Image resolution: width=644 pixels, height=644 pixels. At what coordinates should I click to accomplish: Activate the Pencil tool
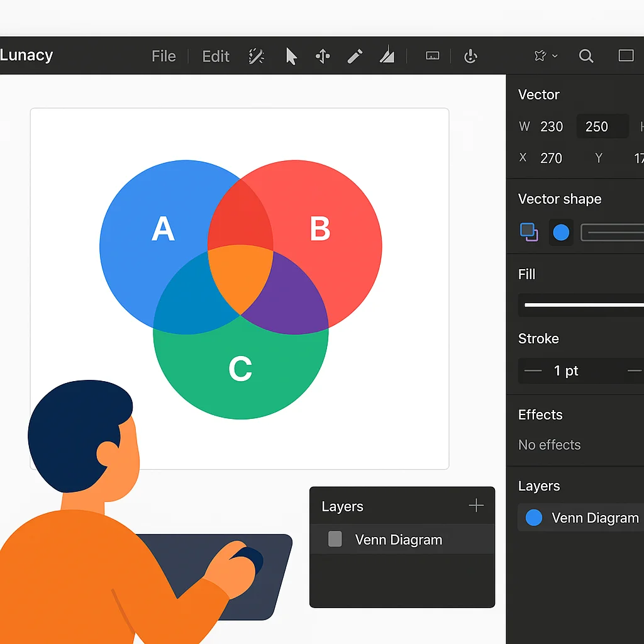tap(354, 56)
